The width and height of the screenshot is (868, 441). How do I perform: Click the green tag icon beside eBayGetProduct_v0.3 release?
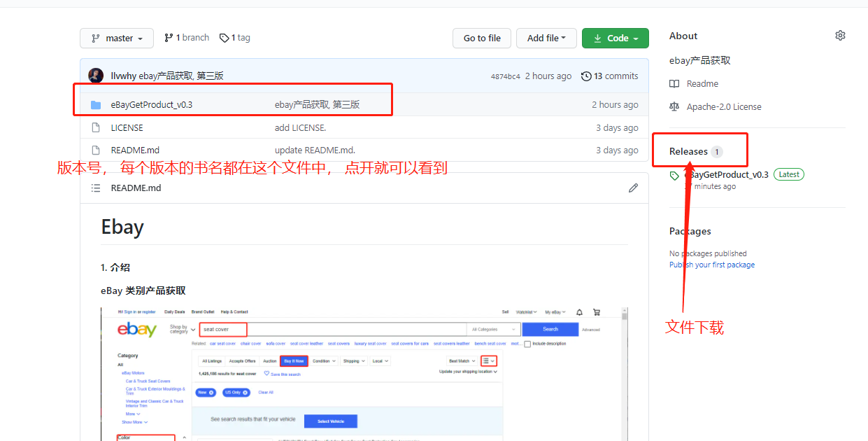674,174
